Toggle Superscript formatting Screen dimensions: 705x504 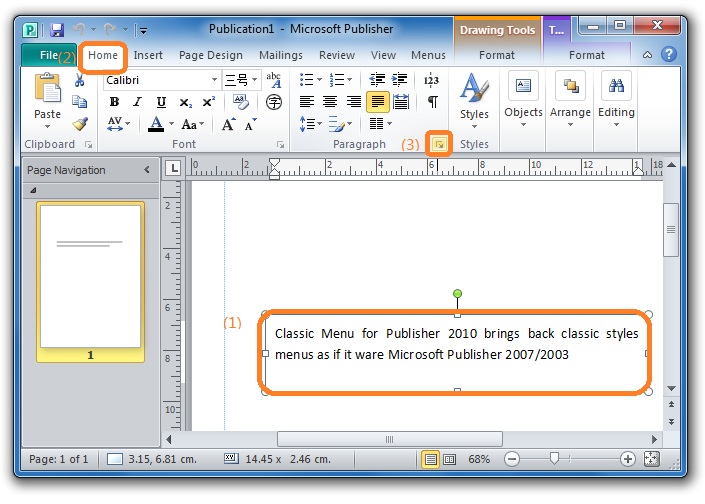(208, 102)
